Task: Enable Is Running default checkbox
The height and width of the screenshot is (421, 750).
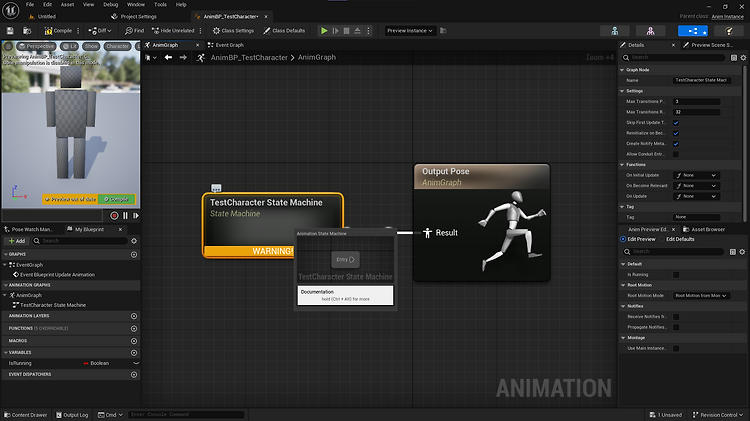Action: pyautogui.click(x=676, y=275)
